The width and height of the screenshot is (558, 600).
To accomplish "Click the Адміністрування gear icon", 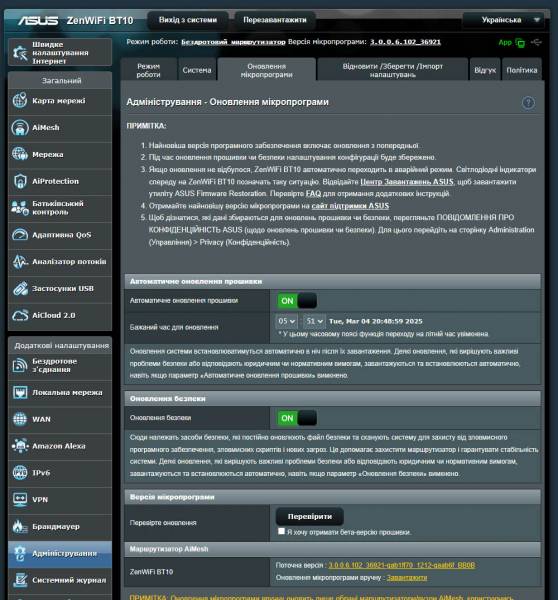I will (20, 553).
